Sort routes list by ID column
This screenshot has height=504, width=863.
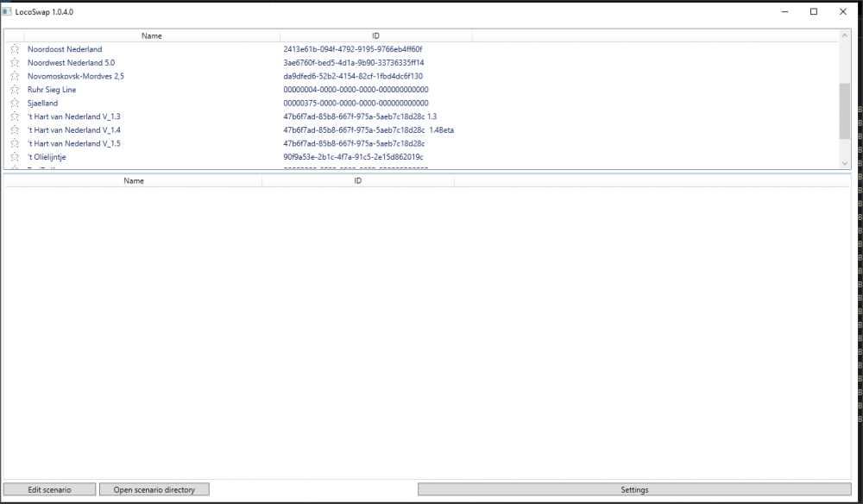[375, 36]
